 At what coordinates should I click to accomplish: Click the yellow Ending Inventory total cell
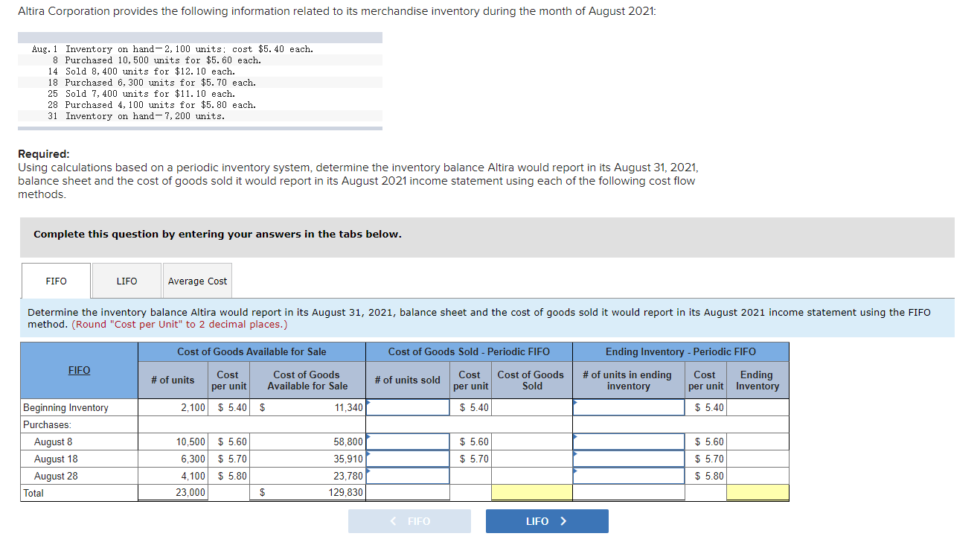(x=758, y=493)
